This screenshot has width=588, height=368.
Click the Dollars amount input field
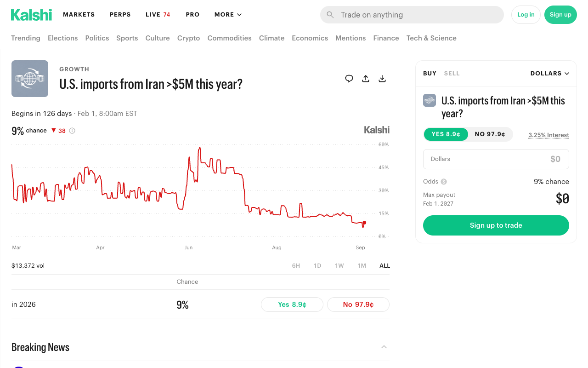point(496,159)
